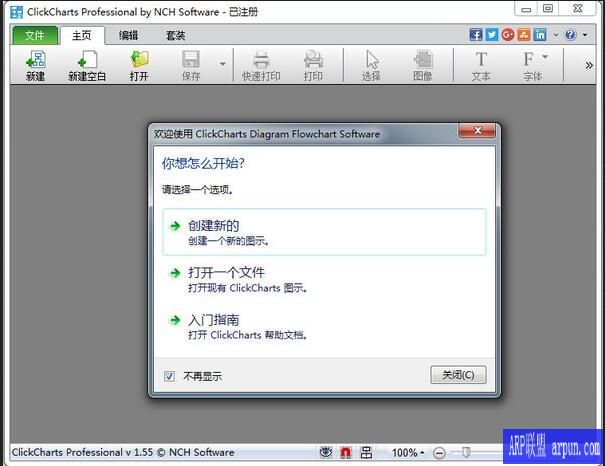Image resolution: width=605 pixels, height=466 pixels.
Task: Click the 字体 (Font) toolbar icon
Action: click(x=532, y=66)
